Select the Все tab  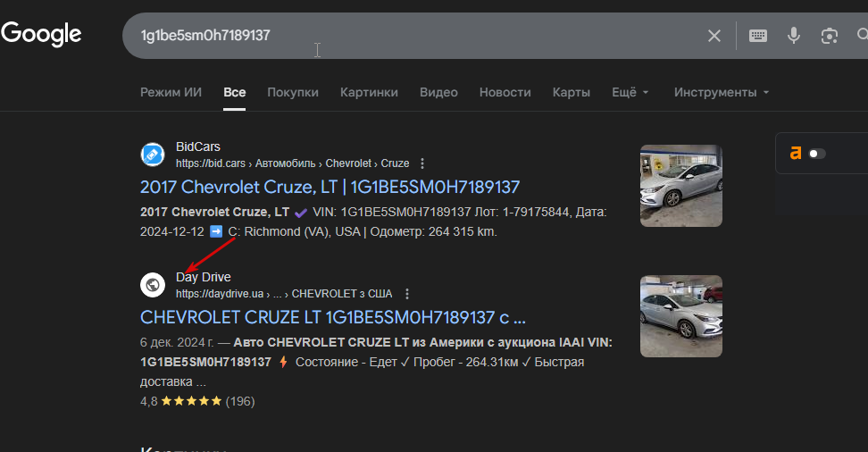[235, 93]
